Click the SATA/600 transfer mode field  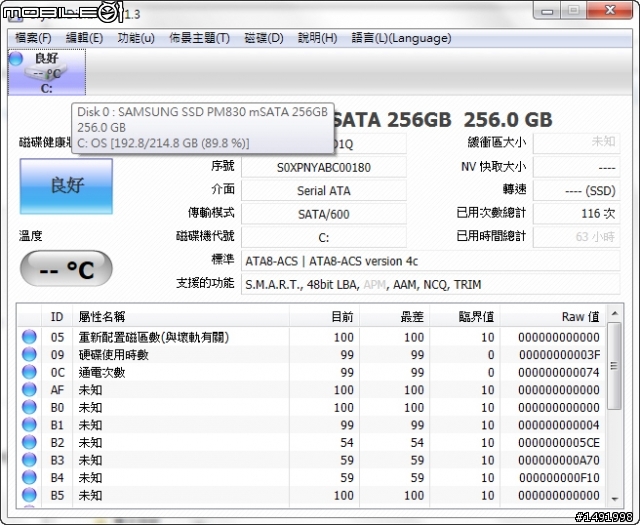click(x=324, y=214)
